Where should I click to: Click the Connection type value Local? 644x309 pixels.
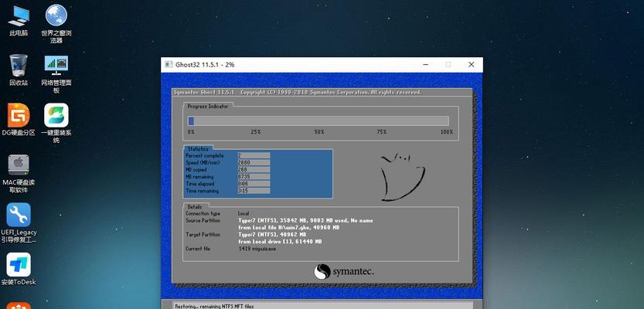click(243, 214)
